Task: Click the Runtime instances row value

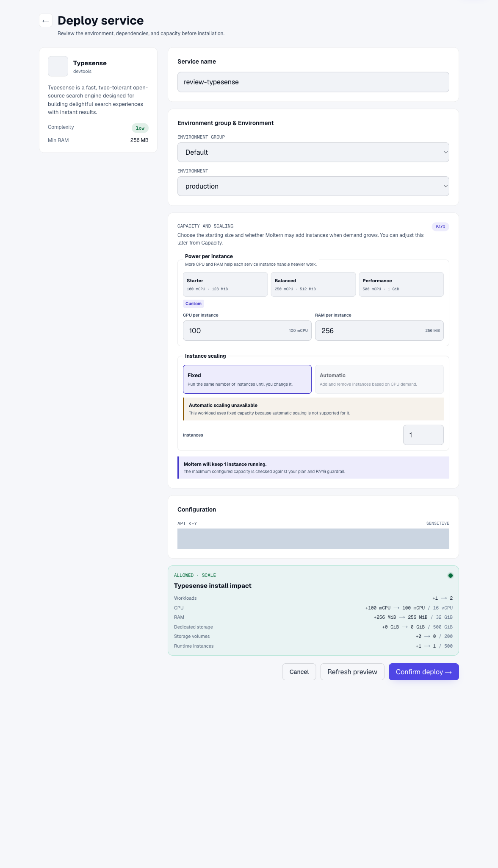Action: tap(434, 646)
